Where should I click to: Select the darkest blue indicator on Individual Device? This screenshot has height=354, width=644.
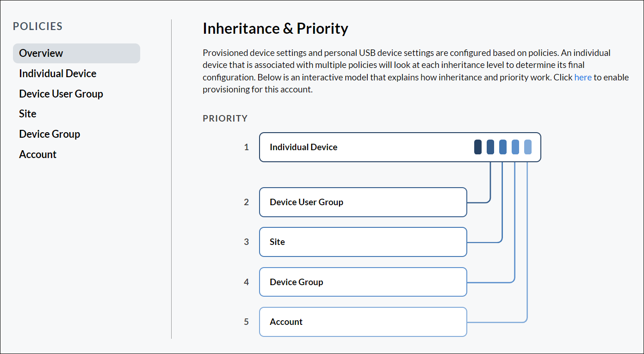477,146
